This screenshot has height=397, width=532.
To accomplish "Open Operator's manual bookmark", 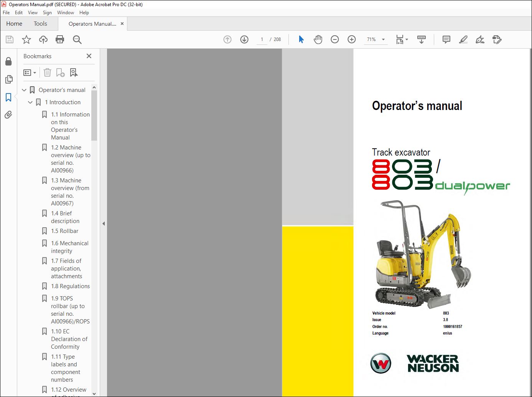I will pyautogui.click(x=62, y=90).
